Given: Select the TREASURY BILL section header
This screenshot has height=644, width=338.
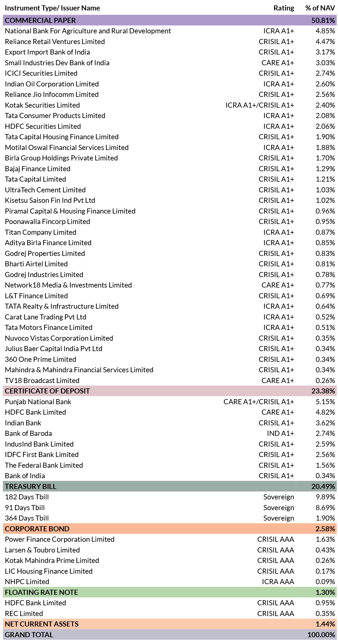Looking at the screenshot, I should tap(170, 486).
